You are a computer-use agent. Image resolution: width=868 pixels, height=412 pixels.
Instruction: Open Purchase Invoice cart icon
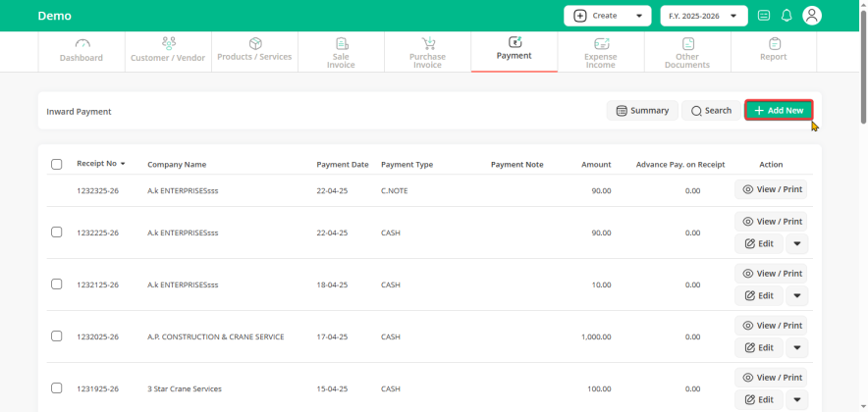[428, 44]
